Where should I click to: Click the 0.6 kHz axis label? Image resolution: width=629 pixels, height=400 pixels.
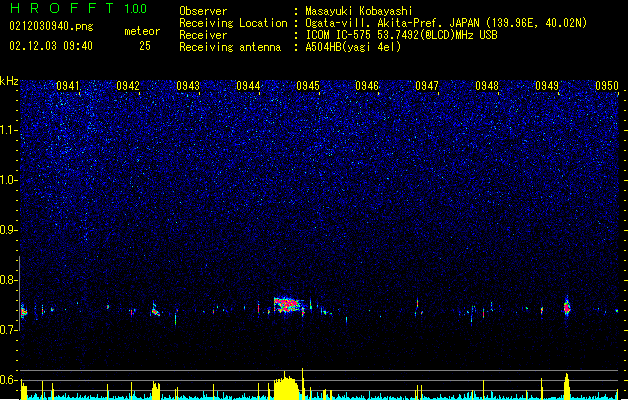9,380
